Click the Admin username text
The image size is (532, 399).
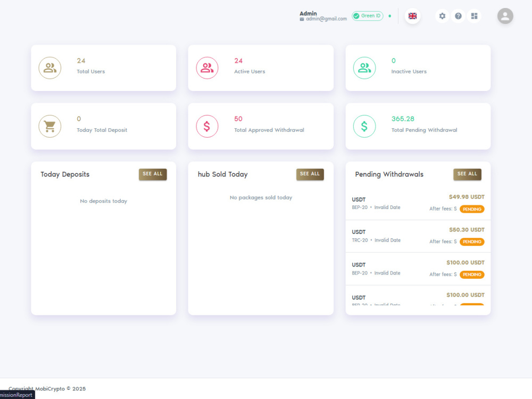coord(308,13)
